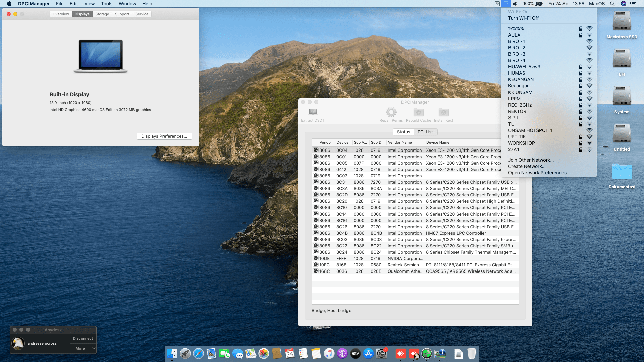The height and width of the screenshot is (362, 644).
Task: Open Safari from the dock
Action: pos(198,354)
